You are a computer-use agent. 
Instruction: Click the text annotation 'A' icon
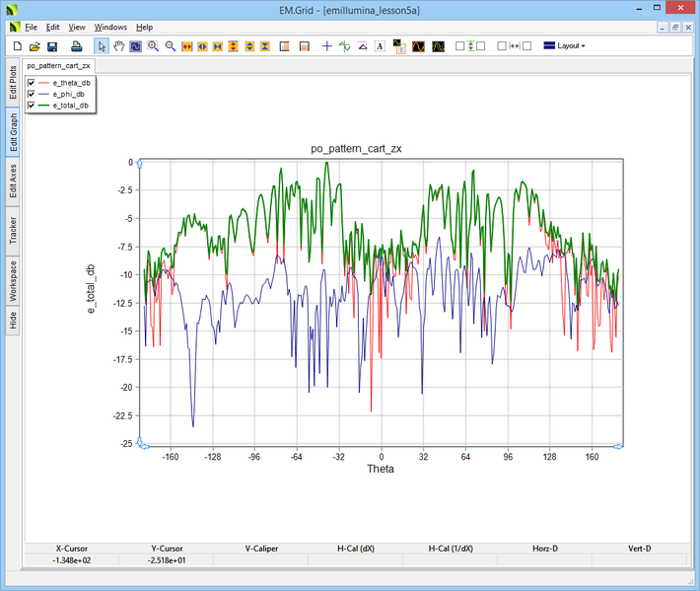click(x=380, y=46)
